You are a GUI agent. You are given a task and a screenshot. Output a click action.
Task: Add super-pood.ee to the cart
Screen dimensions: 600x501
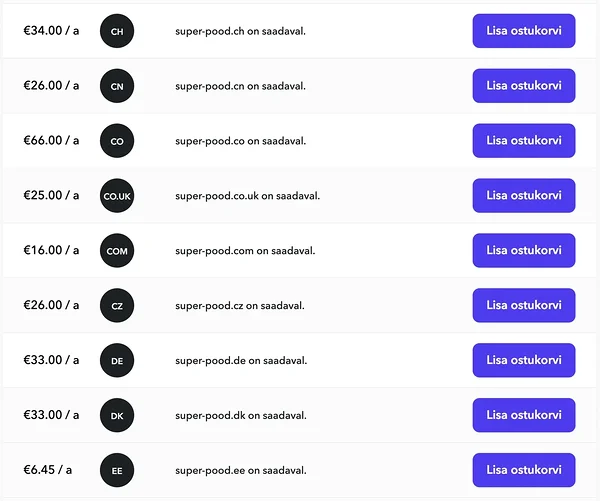click(x=524, y=470)
